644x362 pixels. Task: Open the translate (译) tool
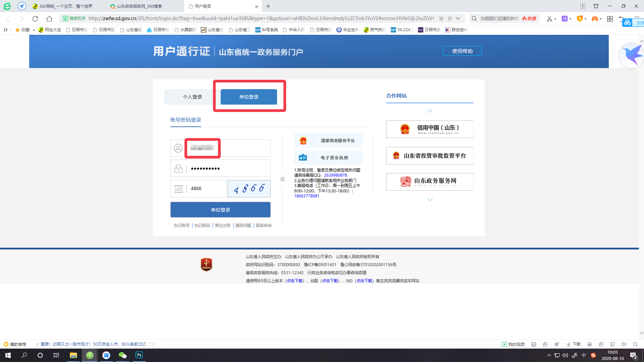(566, 19)
